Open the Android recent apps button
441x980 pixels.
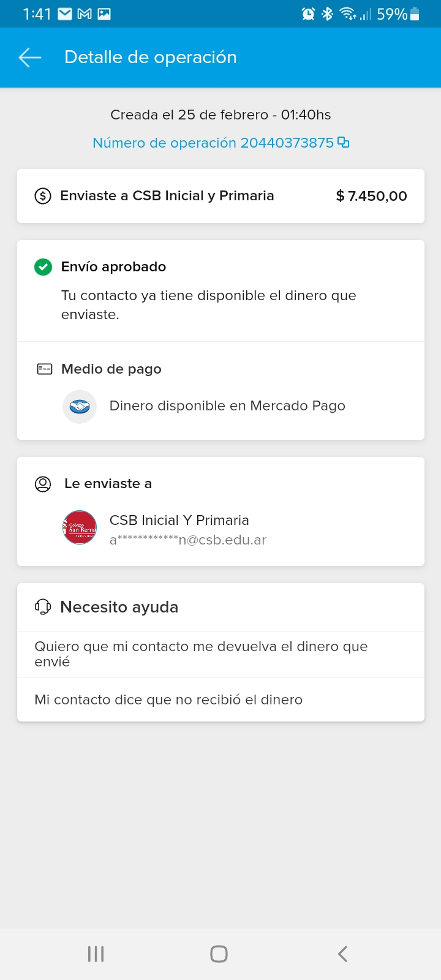pyautogui.click(x=96, y=954)
